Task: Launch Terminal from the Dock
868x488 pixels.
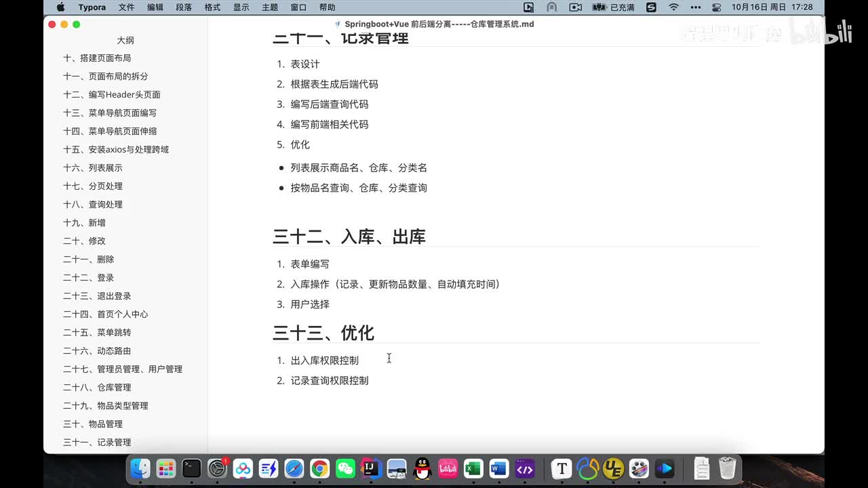Action: [x=192, y=468]
